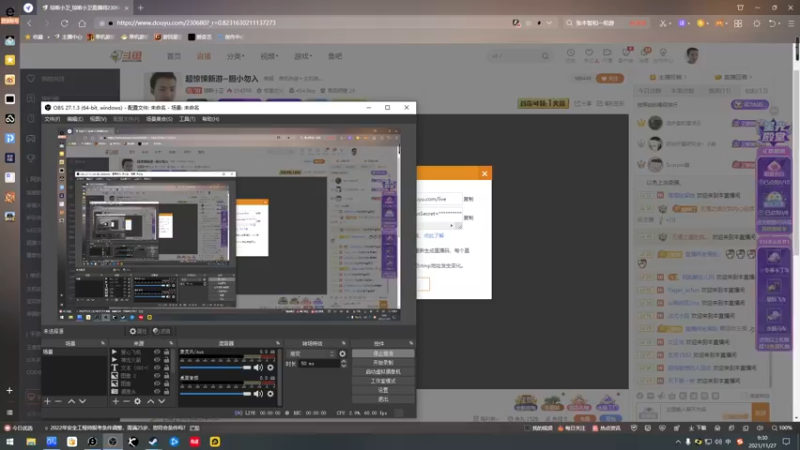
Task: Toggle visibility of 爱心飞机 source
Action: pyautogui.click(x=157, y=352)
